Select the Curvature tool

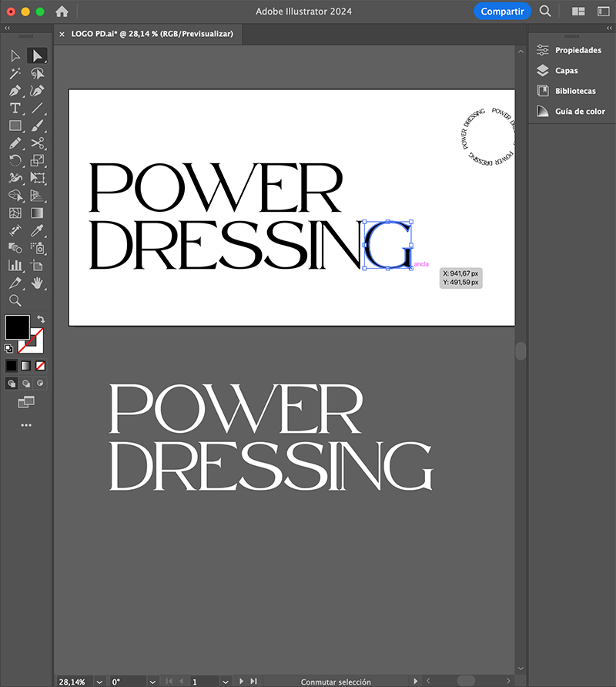point(37,91)
